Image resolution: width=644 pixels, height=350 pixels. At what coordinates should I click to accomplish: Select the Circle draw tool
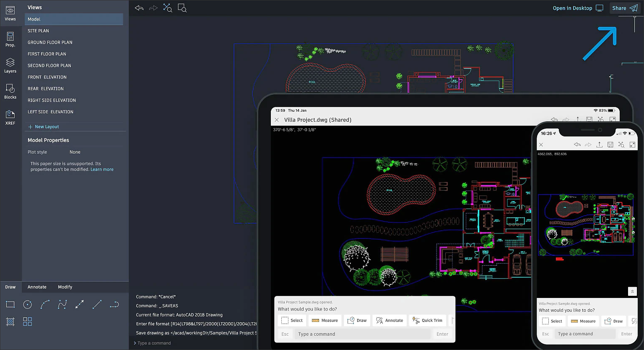28,305
